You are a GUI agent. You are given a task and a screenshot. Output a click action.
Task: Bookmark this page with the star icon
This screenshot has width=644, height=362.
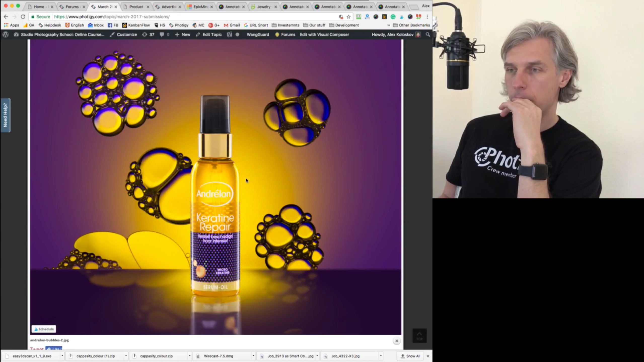[348, 17]
